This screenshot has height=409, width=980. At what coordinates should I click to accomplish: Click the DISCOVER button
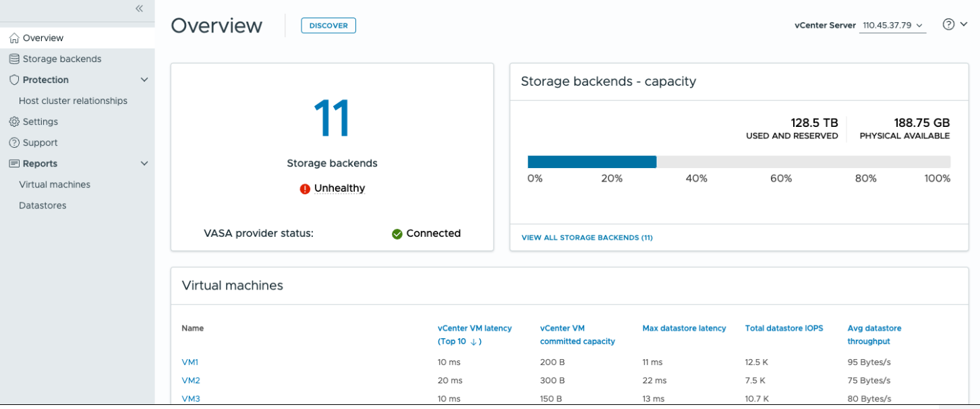(x=328, y=25)
